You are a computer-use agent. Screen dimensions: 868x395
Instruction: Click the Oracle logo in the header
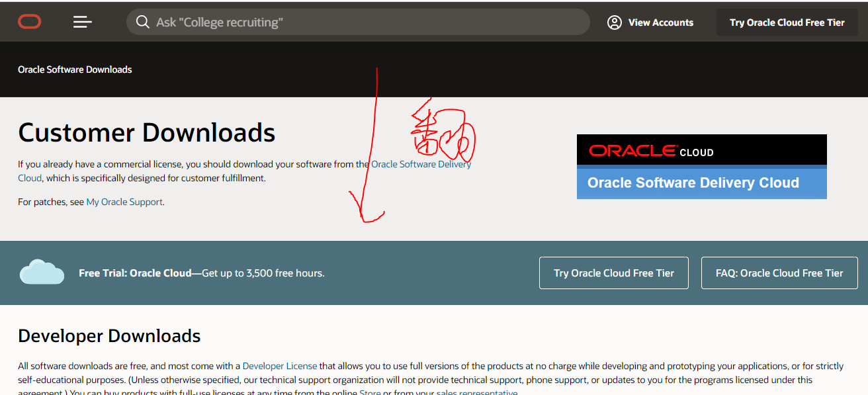coord(29,21)
